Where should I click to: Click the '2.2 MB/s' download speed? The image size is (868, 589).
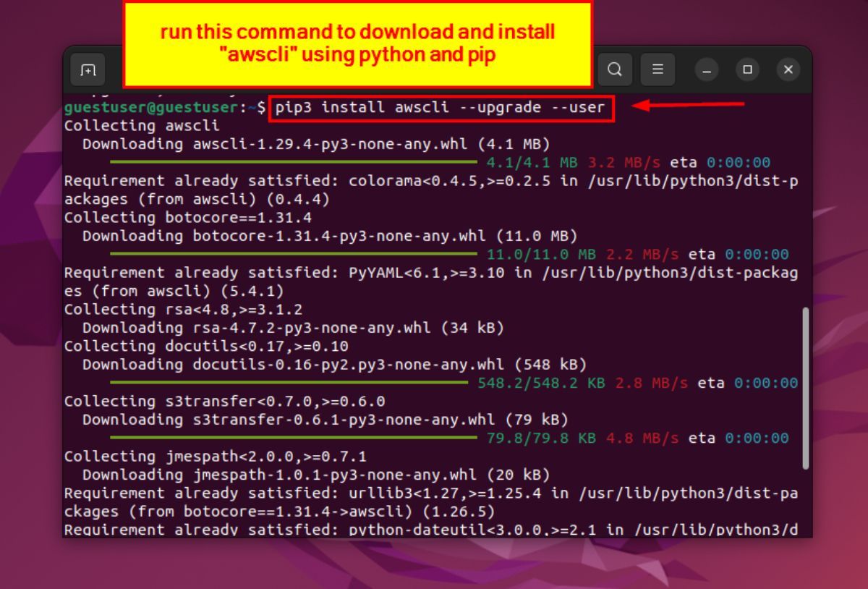[642, 255]
